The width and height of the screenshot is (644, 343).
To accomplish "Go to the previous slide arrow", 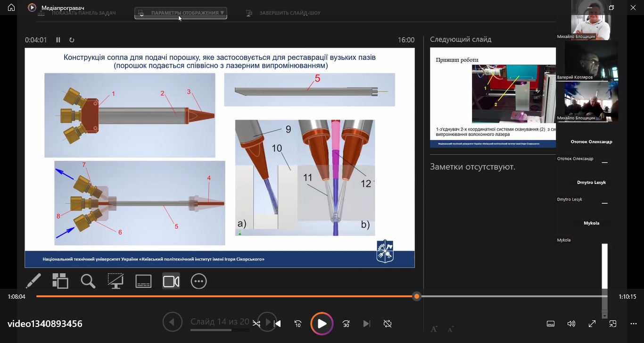I will [172, 322].
